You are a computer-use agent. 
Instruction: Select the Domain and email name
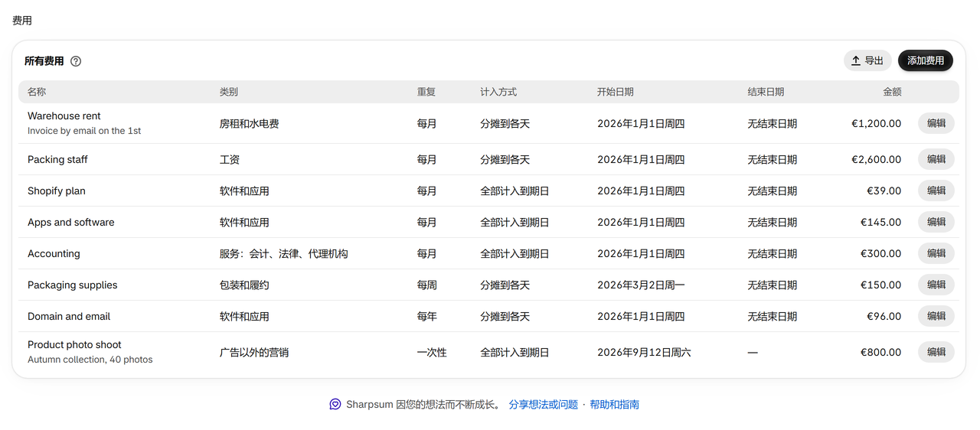coord(69,317)
